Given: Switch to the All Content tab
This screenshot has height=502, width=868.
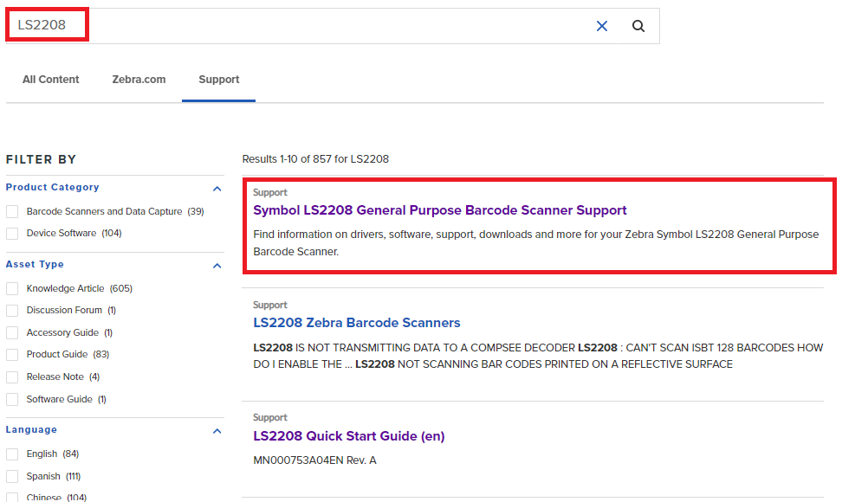Looking at the screenshot, I should pyautogui.click(x=50, y=79).
